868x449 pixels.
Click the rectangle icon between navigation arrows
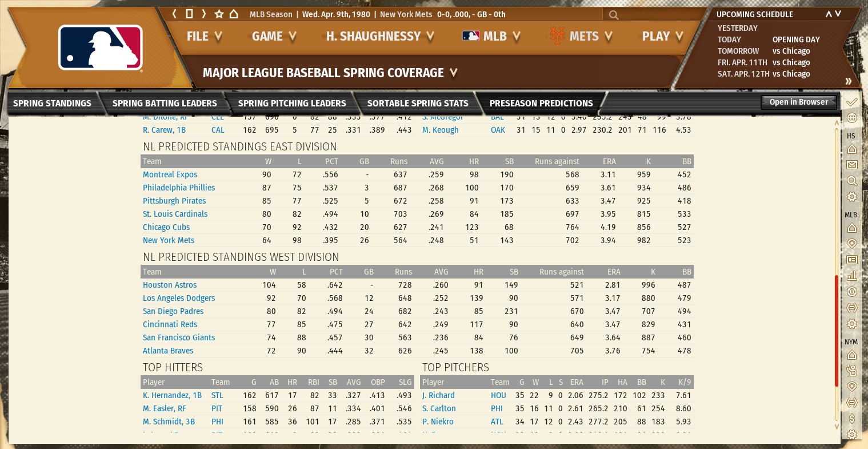click(x=189, y=14)
